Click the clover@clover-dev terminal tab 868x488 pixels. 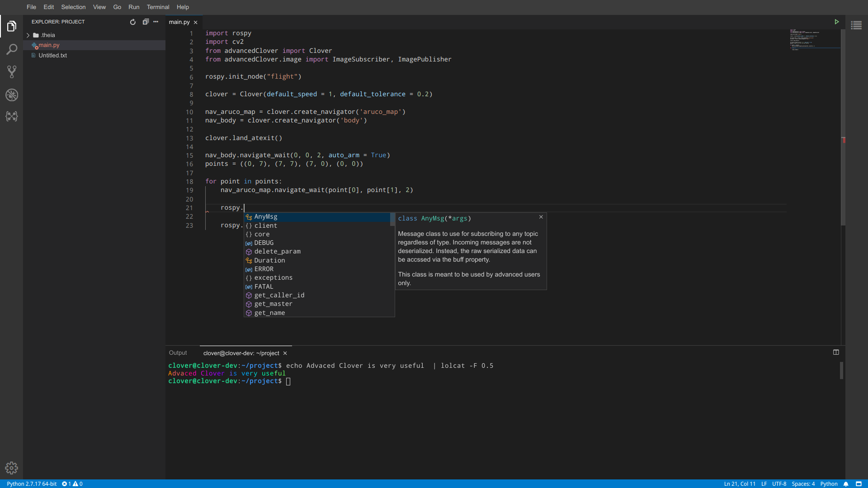[x=241, y=353]
